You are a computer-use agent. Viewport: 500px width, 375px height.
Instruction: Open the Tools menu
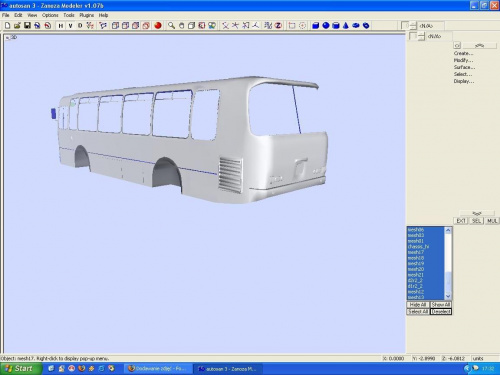pos(69,15)
